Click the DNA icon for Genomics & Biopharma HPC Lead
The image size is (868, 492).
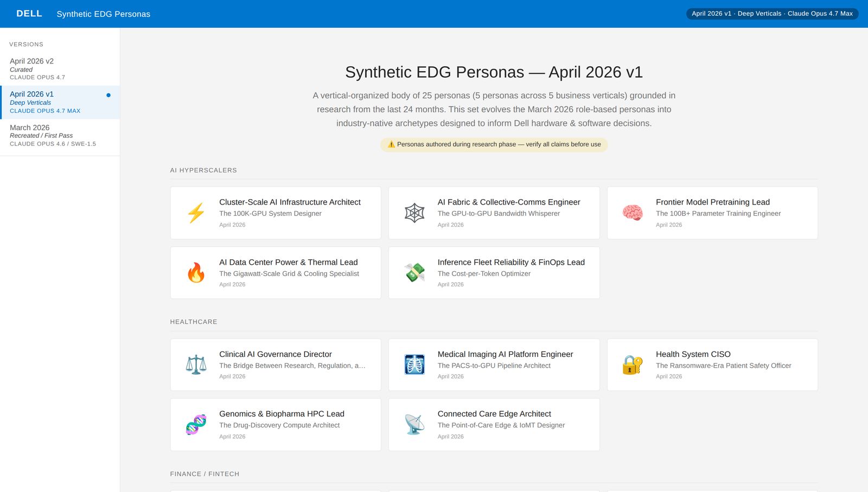coord(196,424)
